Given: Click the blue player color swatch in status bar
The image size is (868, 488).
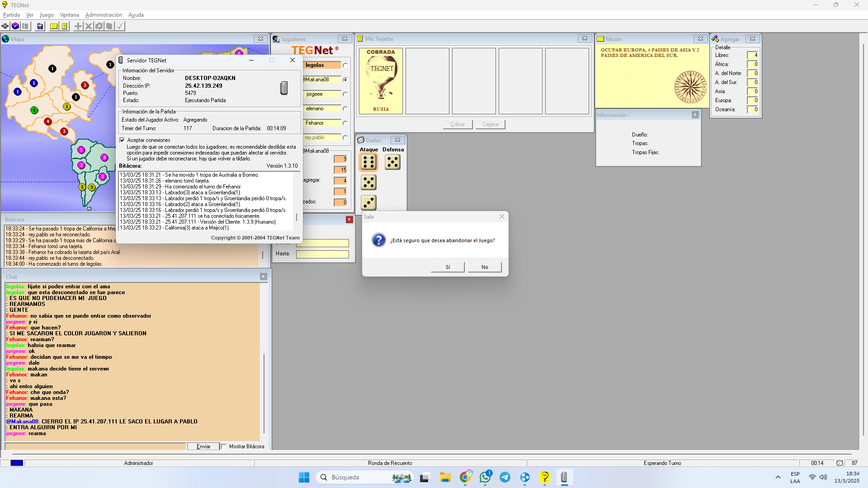Looking at the screenshot, I should (17, 463).
